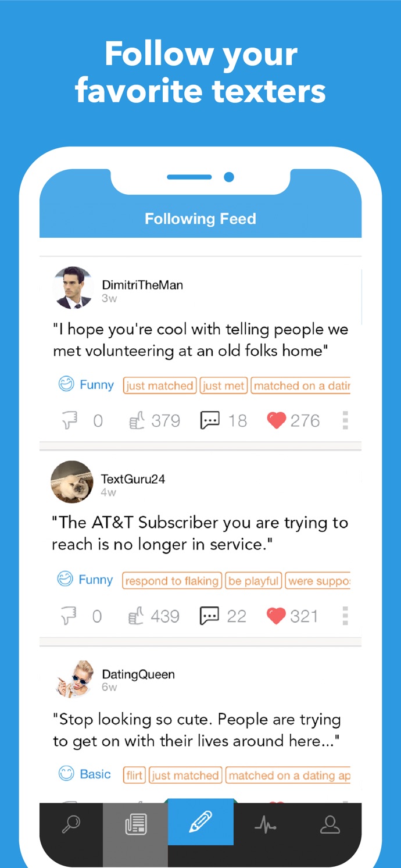This screenshot has height=868, width=401.
Task: Thumbs down DimitriTheMan's post
Action: click(70, 420)
